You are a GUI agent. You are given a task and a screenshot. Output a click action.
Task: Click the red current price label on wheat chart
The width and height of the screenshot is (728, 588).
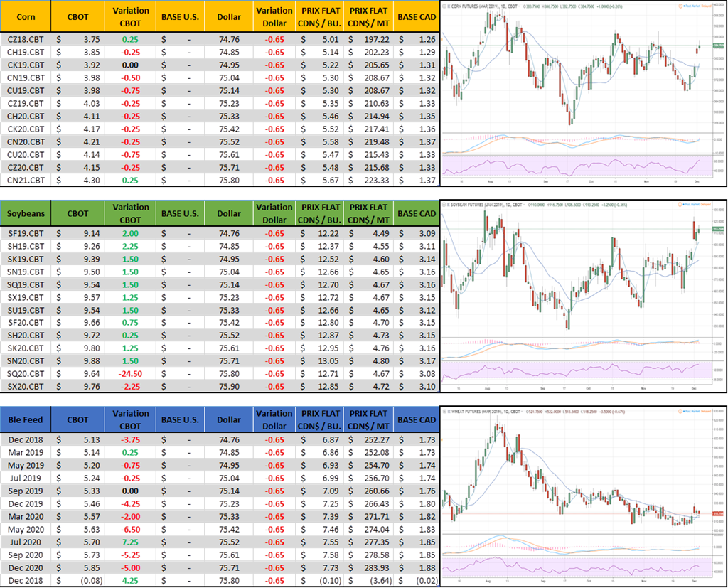click(x=717, y=513)
